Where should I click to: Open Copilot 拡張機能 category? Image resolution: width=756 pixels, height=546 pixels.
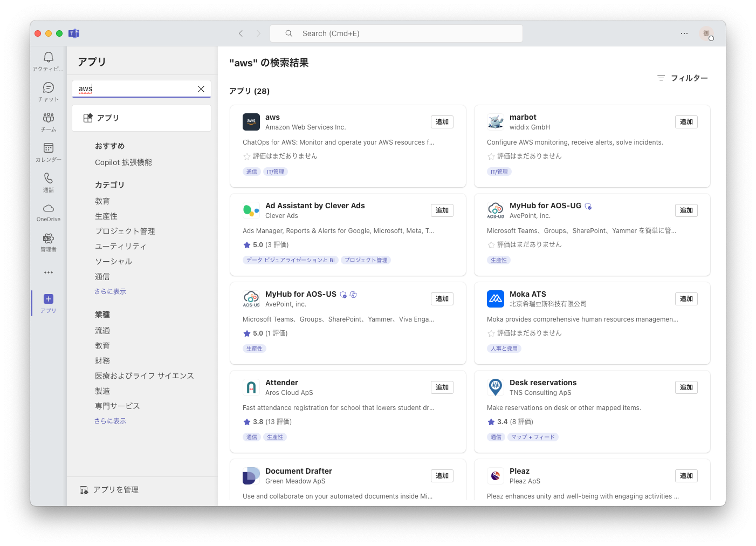pos(123,162)
